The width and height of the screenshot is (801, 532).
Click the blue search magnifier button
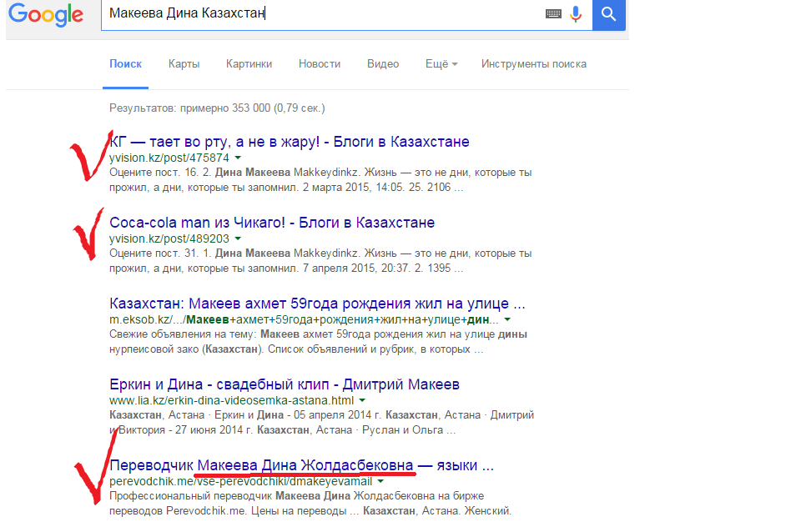click(x=608, y=14)
